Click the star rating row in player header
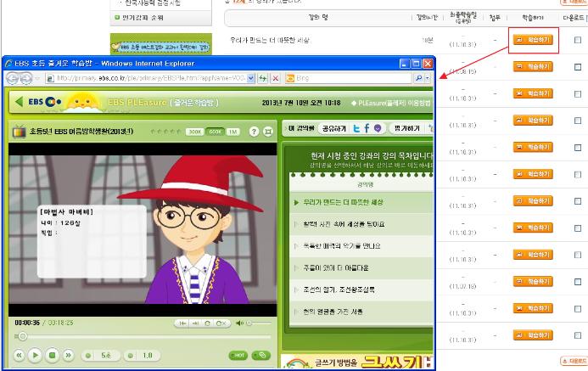Image resolution: width=588 pixels, height=371 pixels. [165, 132]
